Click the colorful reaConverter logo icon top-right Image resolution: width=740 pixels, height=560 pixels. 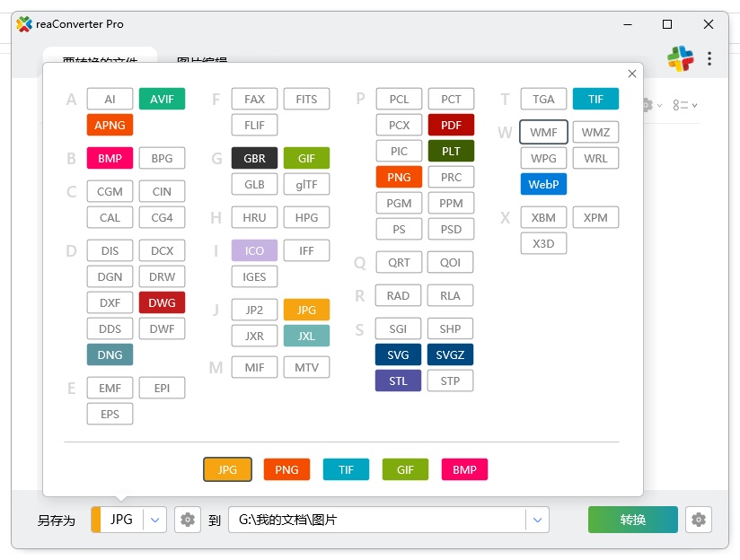681,57
